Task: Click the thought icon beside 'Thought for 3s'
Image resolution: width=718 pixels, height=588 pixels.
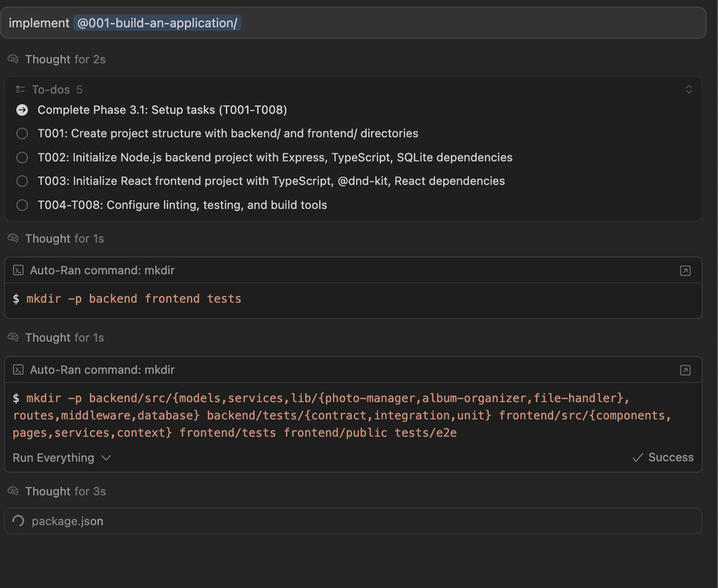Action: (12, 491)
